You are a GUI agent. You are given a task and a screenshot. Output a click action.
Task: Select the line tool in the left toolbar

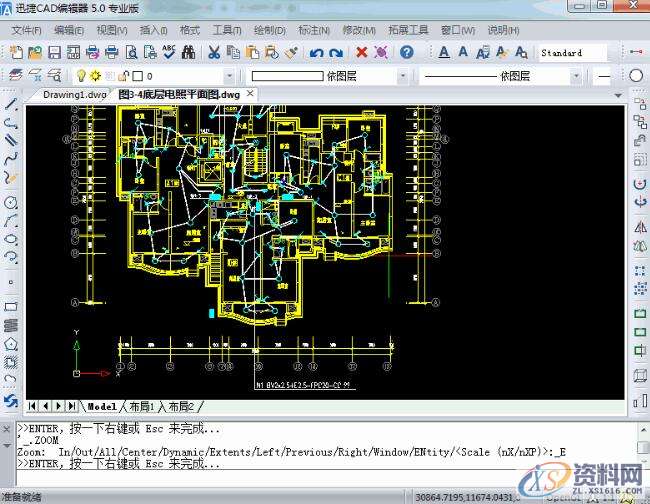(x=11, y=104)
